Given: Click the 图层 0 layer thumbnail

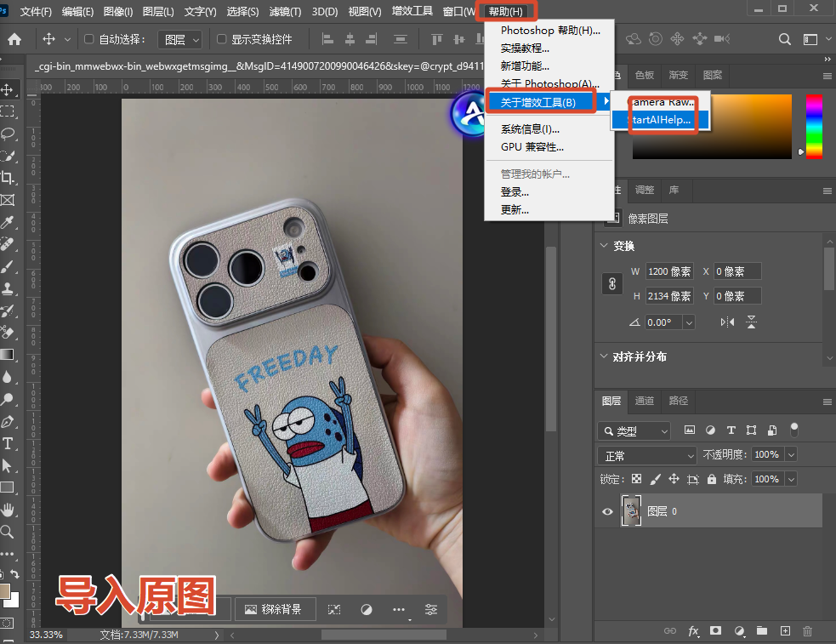Looking at the screenshot, I should click(631, 510).
